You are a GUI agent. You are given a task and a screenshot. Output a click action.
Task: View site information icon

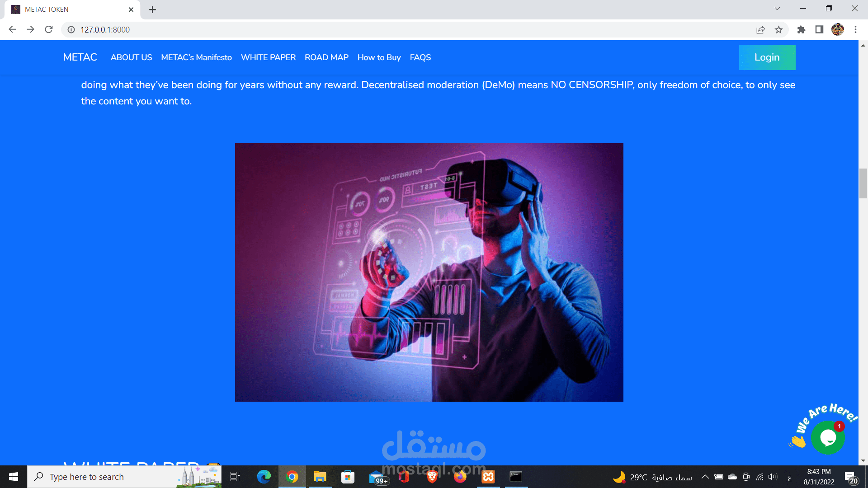(71, 30)
